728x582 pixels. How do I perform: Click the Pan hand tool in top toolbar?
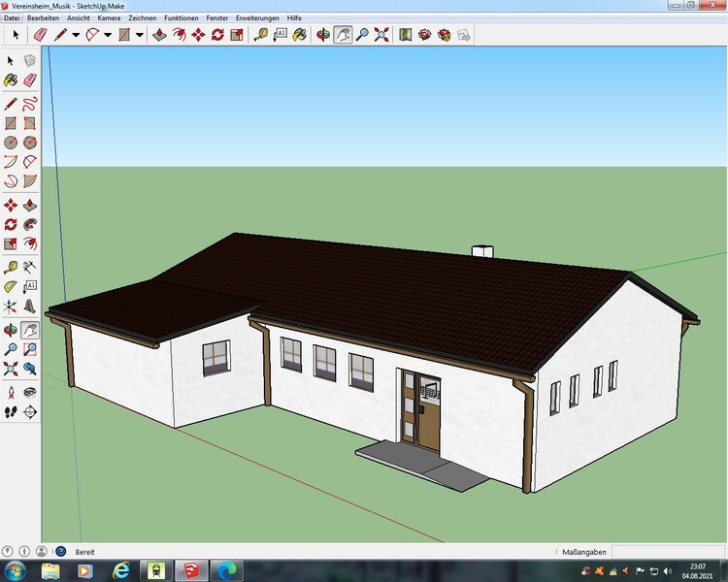point(343,35)
